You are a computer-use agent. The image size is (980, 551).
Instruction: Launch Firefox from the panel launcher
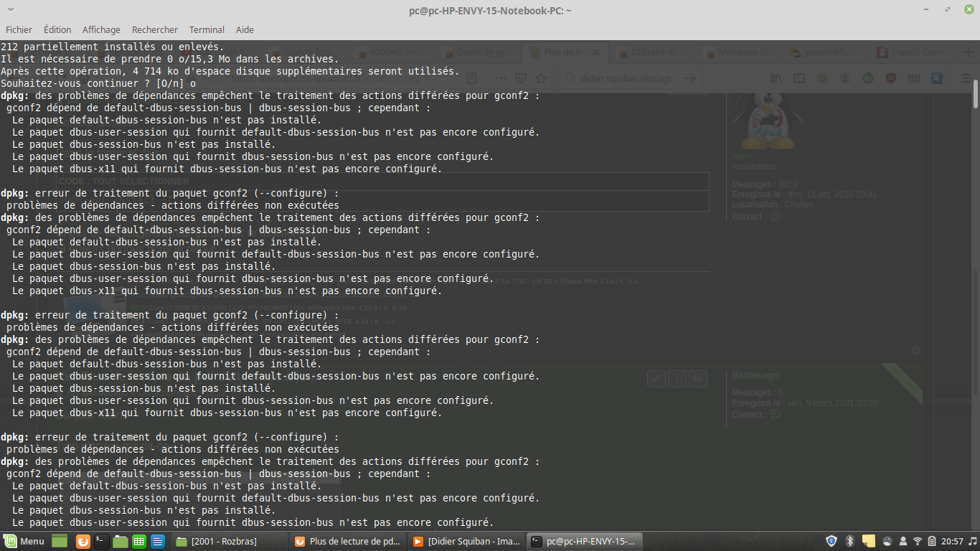click(83, 541)
